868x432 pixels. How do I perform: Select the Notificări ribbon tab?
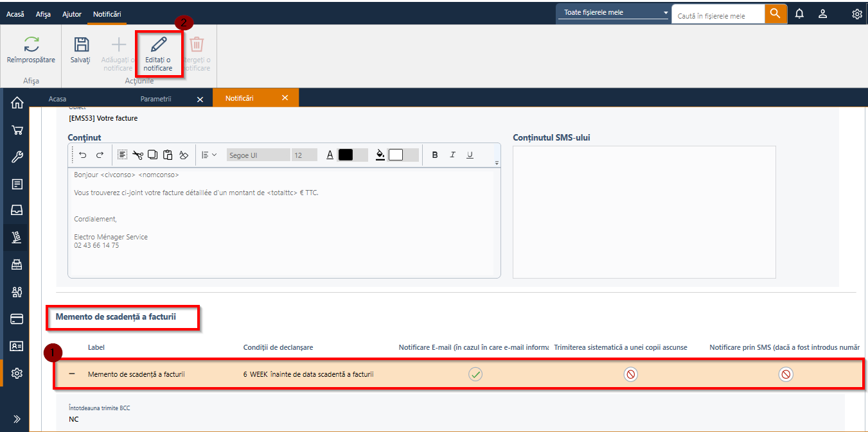(x=107, y=13)
